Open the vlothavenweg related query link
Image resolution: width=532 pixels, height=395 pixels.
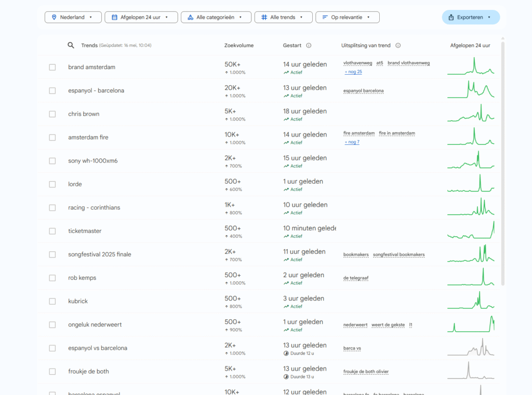point(357,63)
